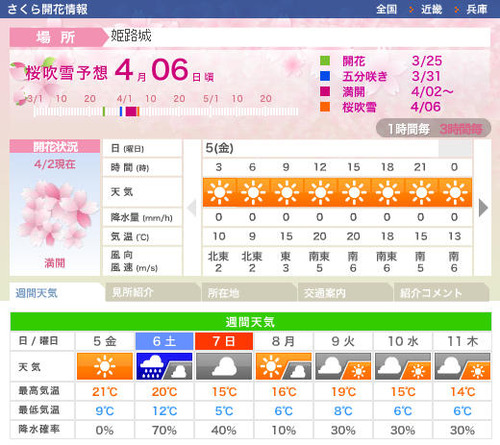
Task: Click the sunny icon for 12時
Action: (320, 192)
